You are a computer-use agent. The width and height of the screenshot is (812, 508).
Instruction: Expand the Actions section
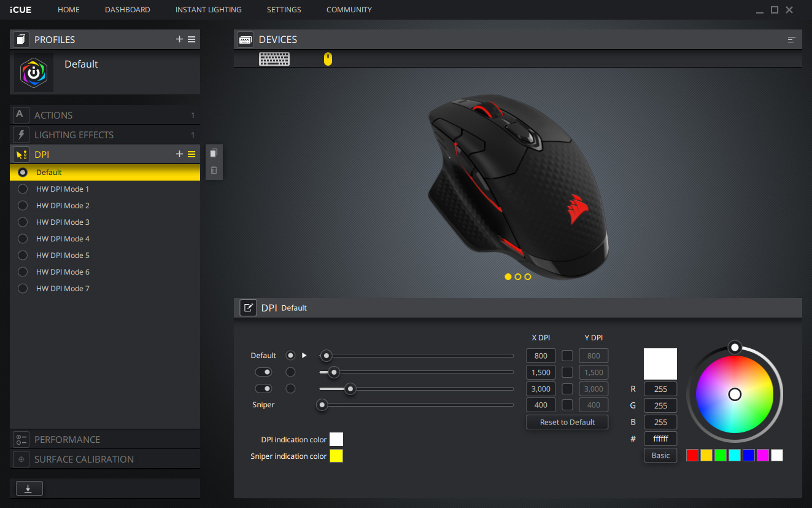click(105, 115)
